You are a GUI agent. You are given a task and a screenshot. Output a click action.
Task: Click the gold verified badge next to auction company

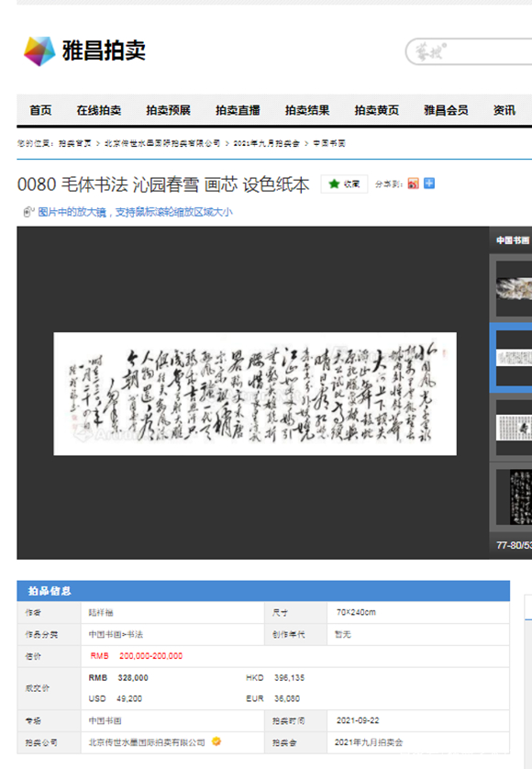(216, 741)
